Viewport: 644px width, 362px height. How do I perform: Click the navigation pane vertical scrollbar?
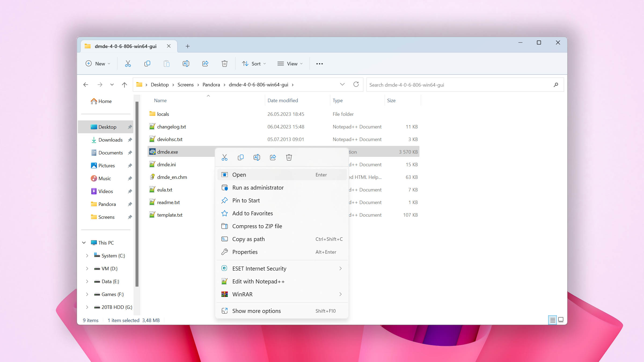(x=137, y=193)
